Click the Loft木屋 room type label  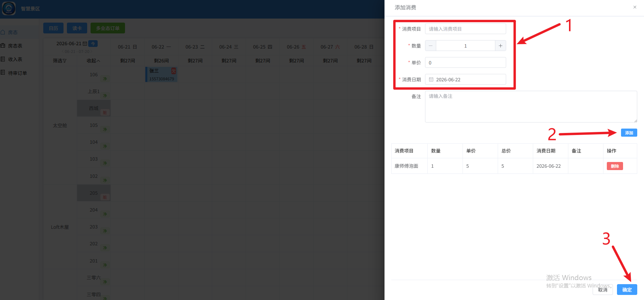point(60,227)
